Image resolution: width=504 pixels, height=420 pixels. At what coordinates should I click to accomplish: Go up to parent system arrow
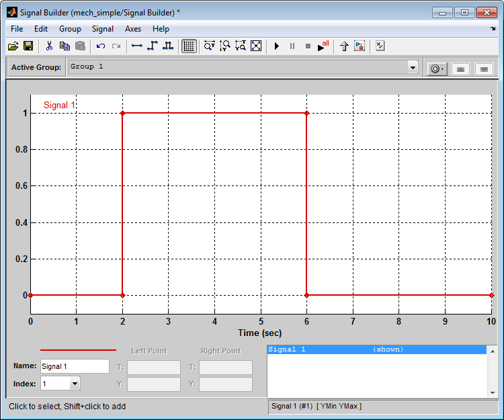[x=344, y=46]
